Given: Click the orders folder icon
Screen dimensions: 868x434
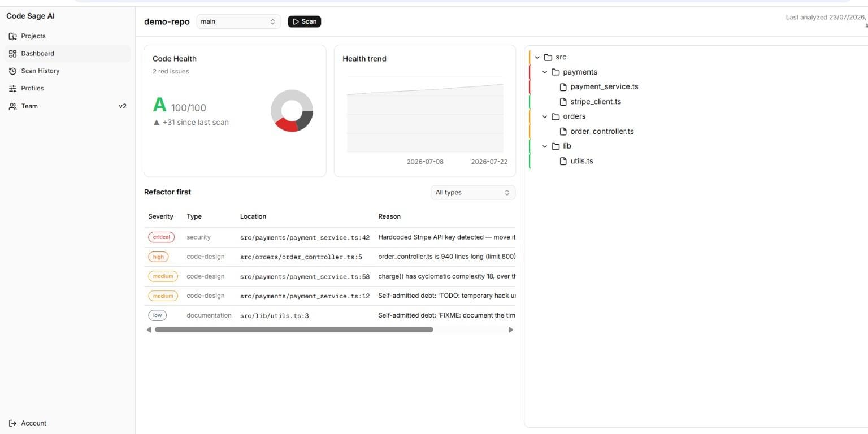Looking at the screenshot, I should click(555, 116).
